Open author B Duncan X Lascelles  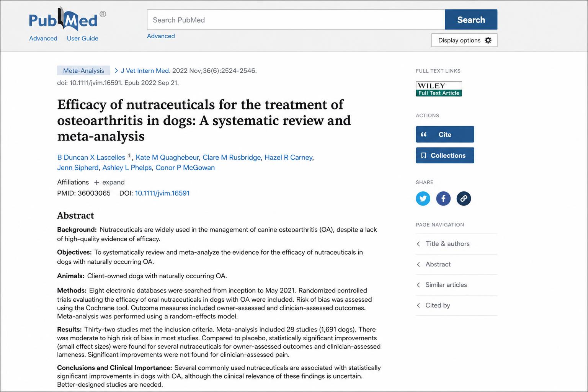pos(91,157)
